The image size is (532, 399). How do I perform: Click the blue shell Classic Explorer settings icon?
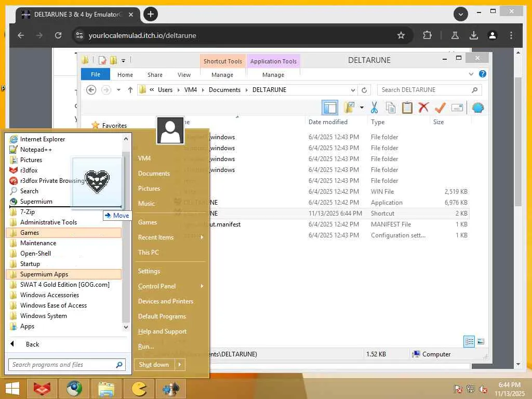coord(478,108)
